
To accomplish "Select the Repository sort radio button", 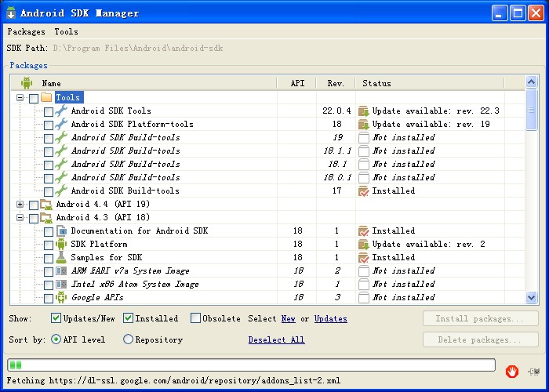I will pos(129,339).
